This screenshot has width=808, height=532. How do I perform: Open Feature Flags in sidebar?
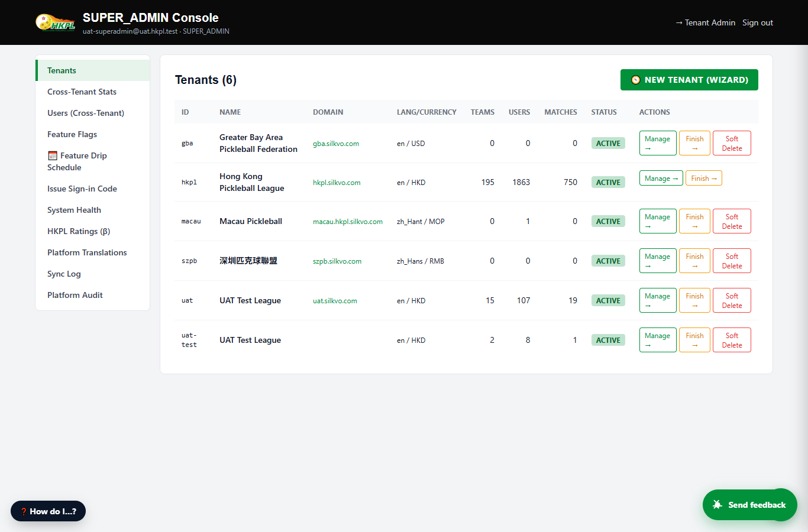tap(93, 134)
